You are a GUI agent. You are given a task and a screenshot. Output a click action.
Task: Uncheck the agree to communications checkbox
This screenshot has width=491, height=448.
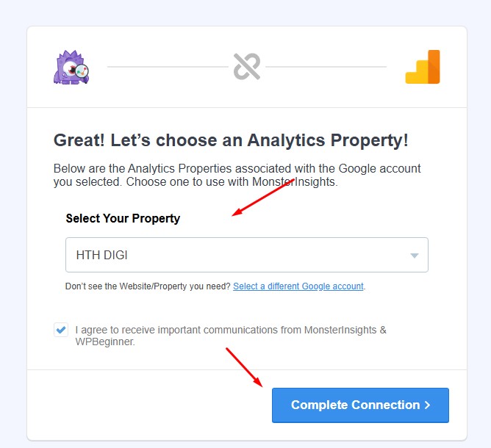click(61, 330)
